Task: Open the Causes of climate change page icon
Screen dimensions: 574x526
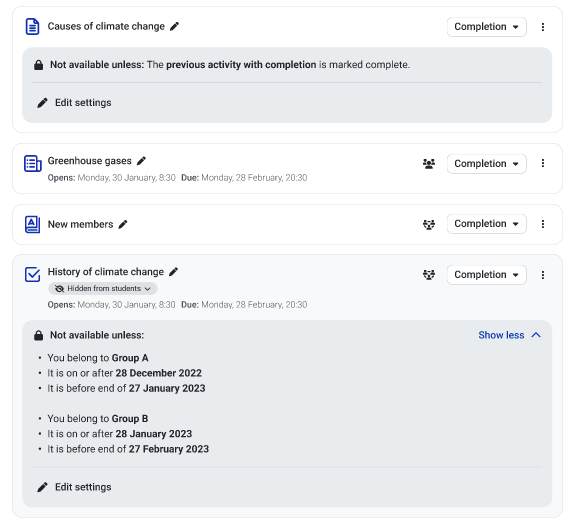Action: tap(33, 26)
